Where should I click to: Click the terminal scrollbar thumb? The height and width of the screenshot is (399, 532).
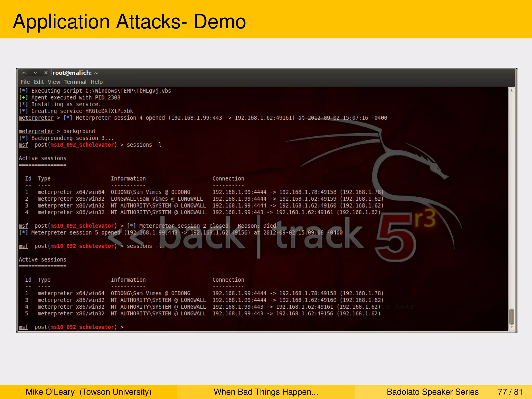pos(511,316)
